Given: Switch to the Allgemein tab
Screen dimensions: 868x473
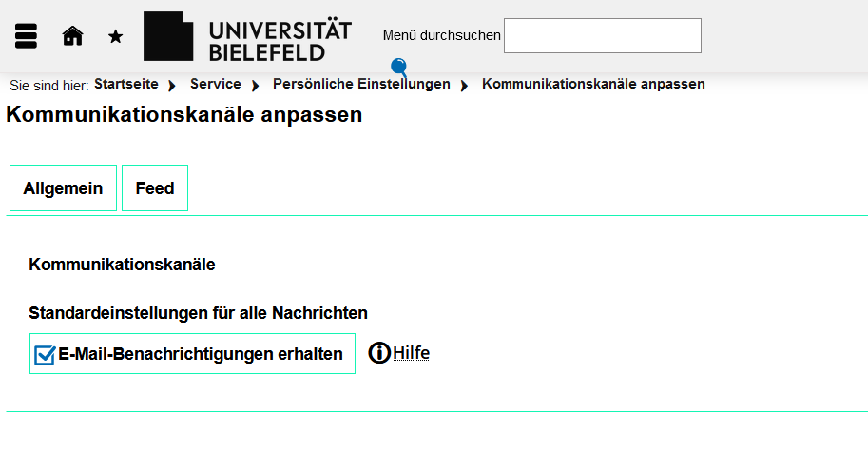Looking at the screenshot, I should tap(63, 187).
